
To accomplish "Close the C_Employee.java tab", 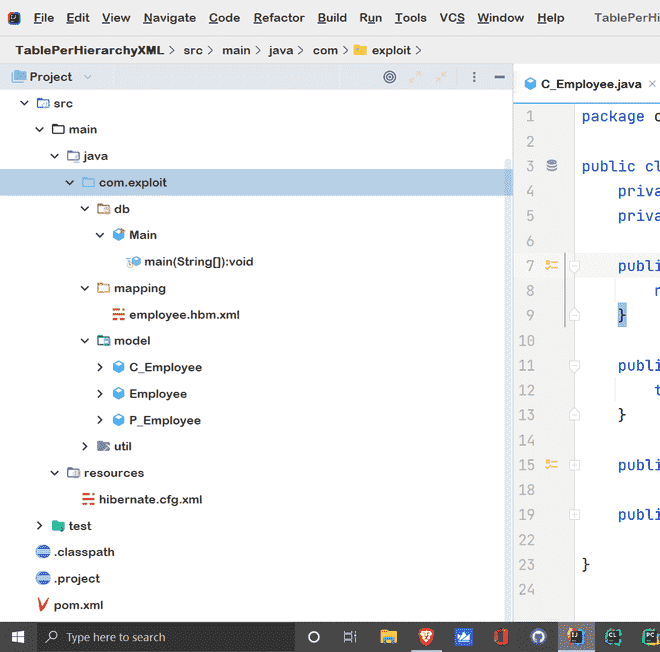I will (x=652, y=84).
